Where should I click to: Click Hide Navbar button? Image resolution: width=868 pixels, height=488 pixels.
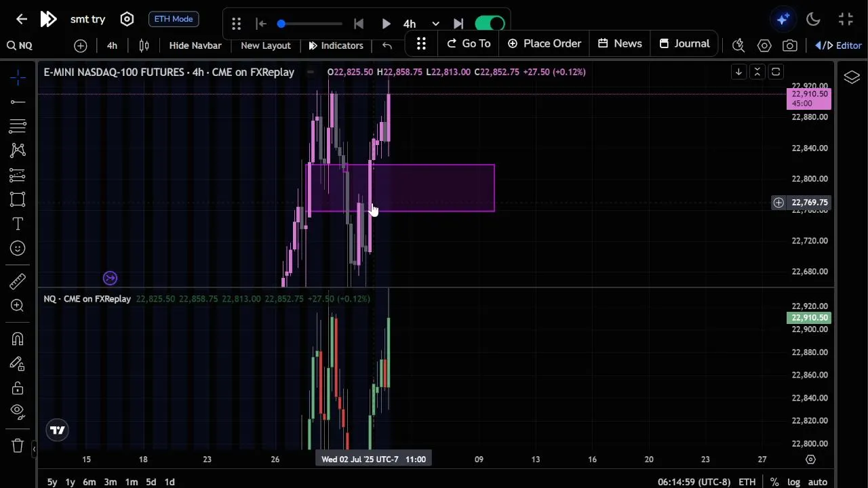click(x=195, y=45)
